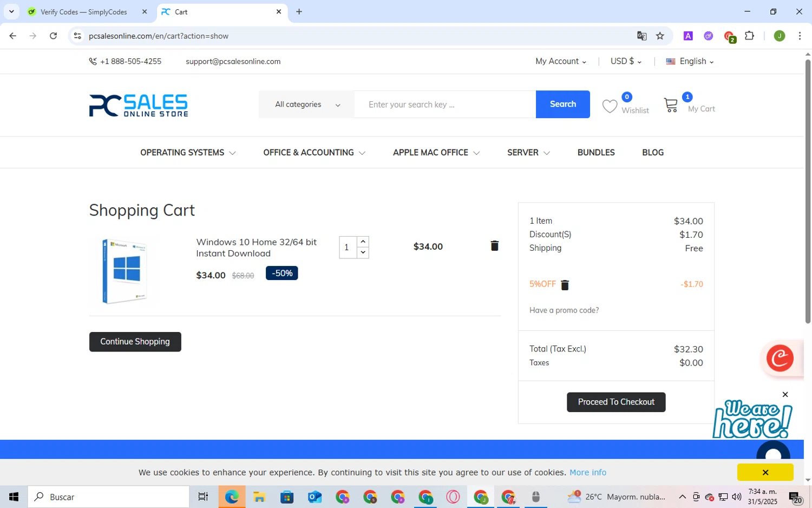Bookmark this page with the star icon
812x508 pixels.
coord(660,36)
